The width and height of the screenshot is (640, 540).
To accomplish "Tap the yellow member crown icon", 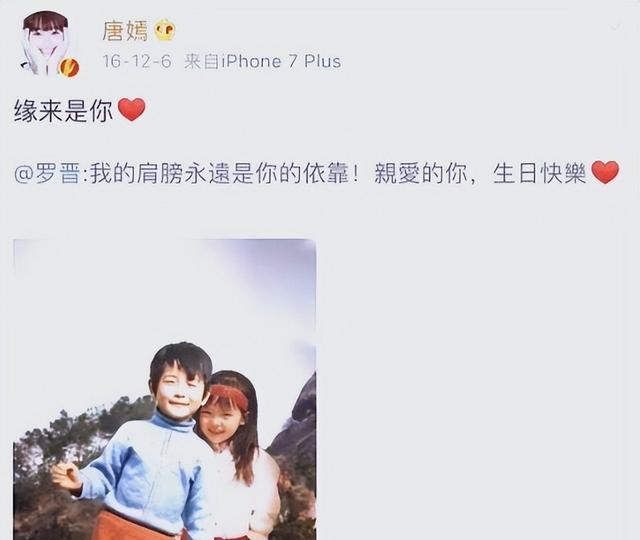I will tap(164, 31).
